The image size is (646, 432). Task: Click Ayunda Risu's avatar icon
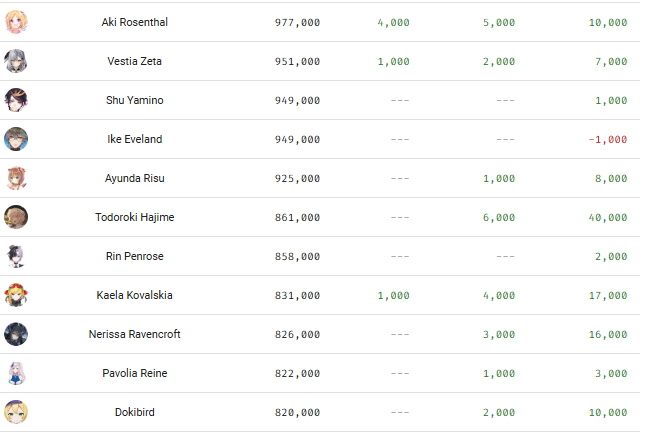16,178
